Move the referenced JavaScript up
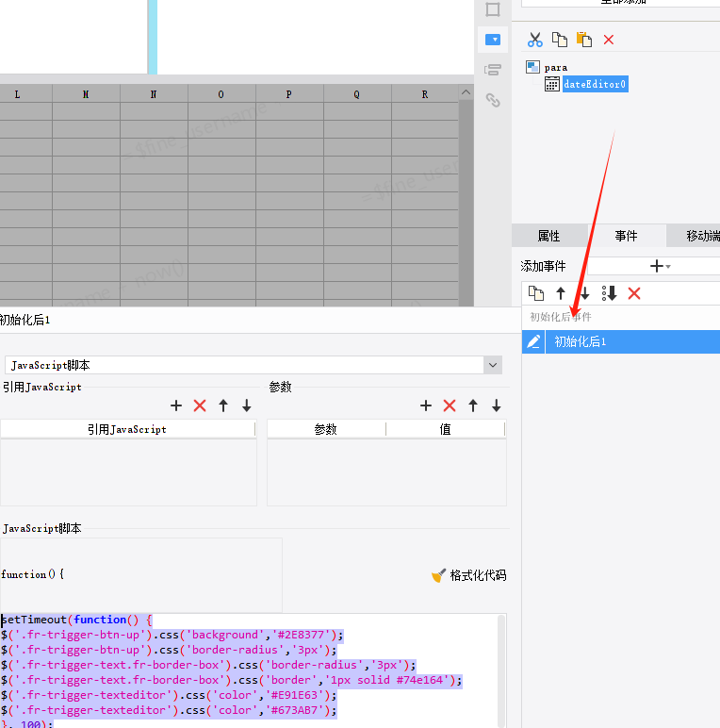This screenshot has height=728, width=720. pos(223,405)
